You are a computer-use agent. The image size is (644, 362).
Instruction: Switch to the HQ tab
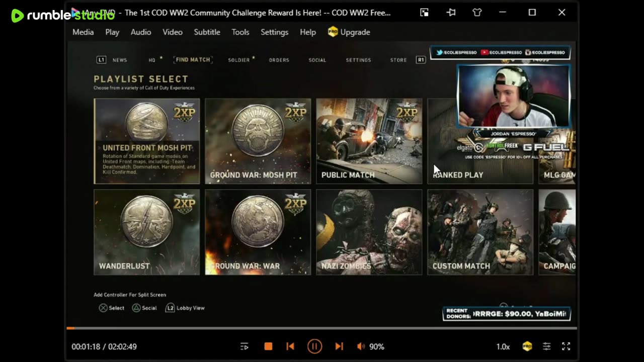152,60
